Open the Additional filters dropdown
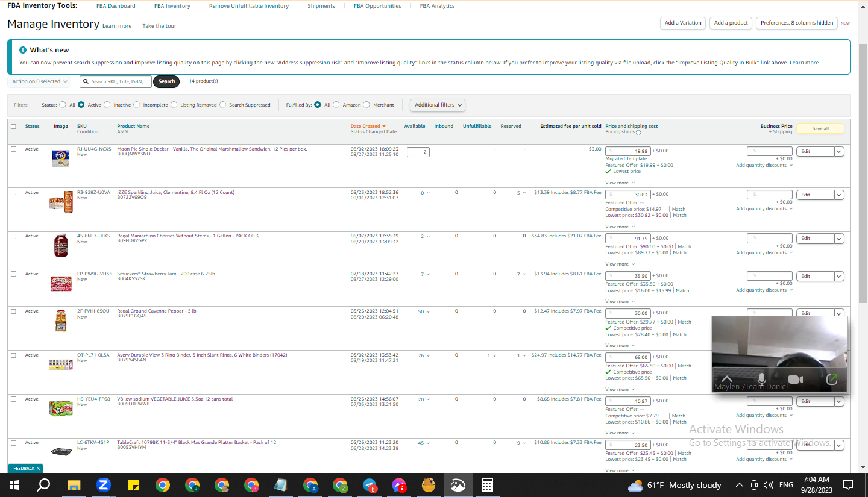The width and height of the screenshot is (868, 497). (x=438, y=105)
